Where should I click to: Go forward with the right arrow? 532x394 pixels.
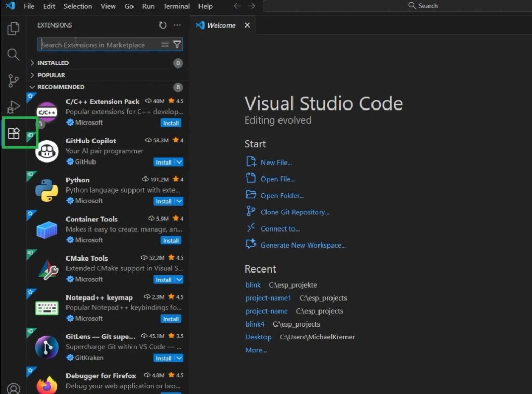(251, 6)
